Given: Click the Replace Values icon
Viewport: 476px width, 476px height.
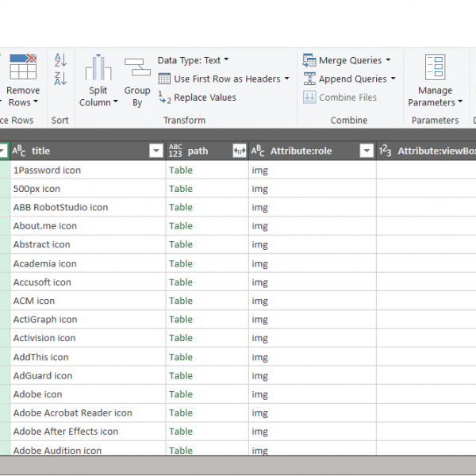Looking at the screenshot, I should point(164,98).
